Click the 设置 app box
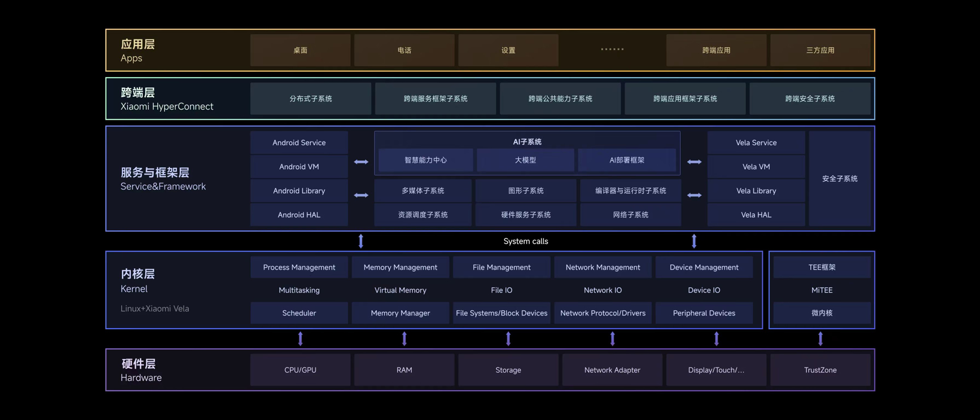Viewport: 980px width, 420px height. [508, 50]
